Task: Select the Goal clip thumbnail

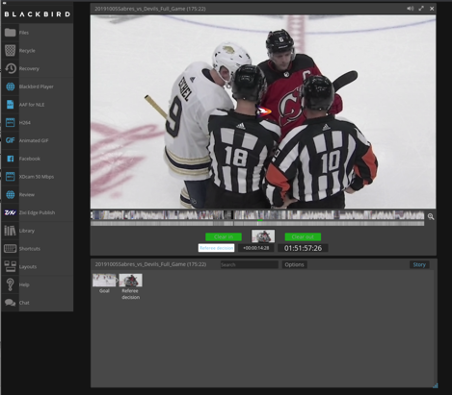Action: 104,280
